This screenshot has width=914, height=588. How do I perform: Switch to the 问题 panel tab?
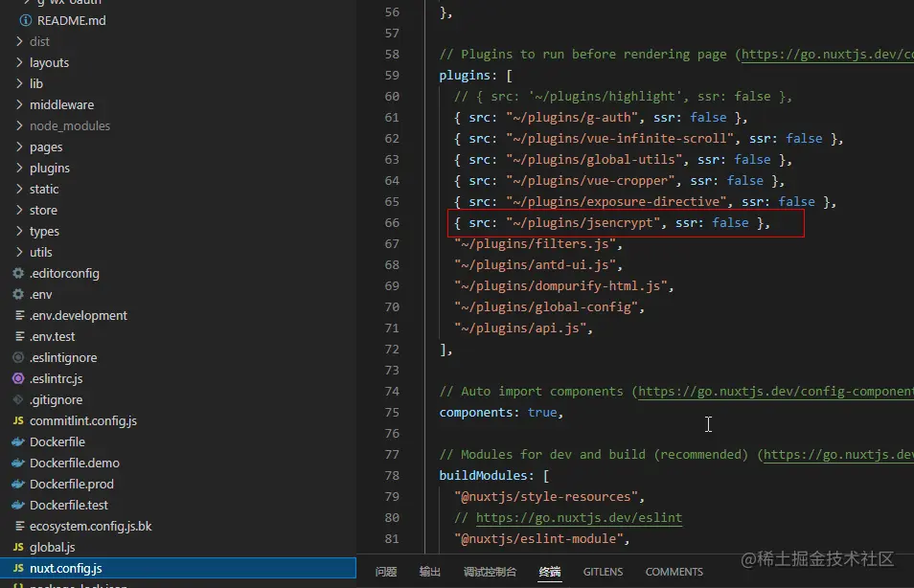coord(386,572)
